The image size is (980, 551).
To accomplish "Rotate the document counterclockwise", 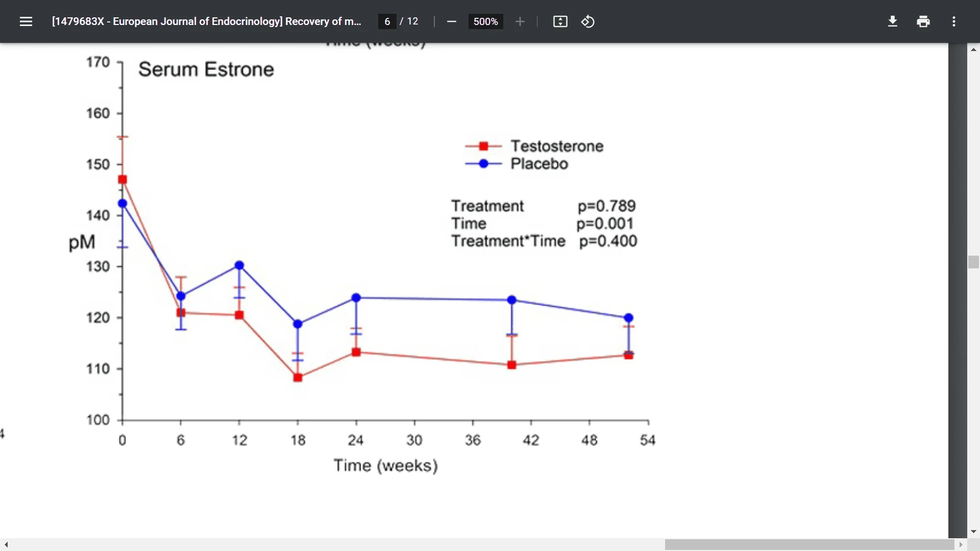I will (x=588, y=21).
